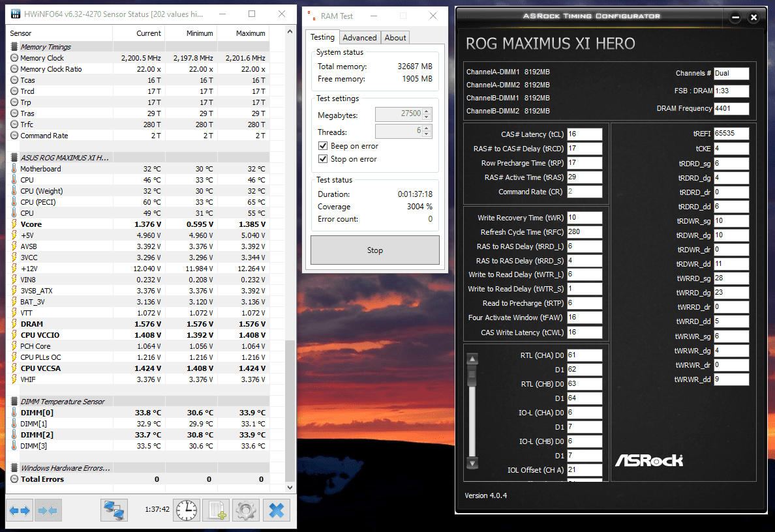Click the Four Activate Window (tFAW) field

click(585, 318)
